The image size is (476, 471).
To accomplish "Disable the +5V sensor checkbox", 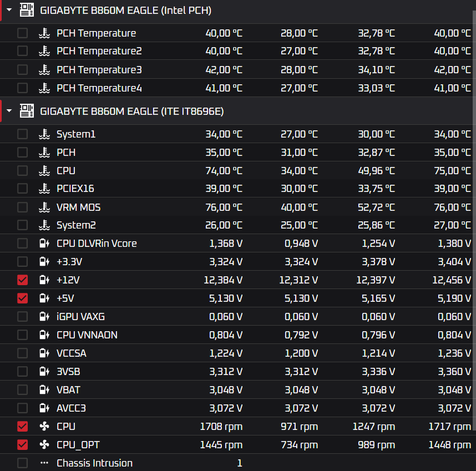I will click(x=22, y=298).
